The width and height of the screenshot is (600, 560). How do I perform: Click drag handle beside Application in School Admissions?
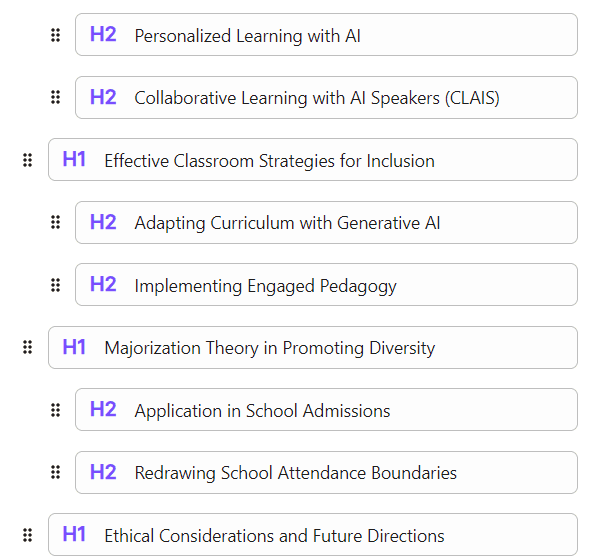coord(56,410)
